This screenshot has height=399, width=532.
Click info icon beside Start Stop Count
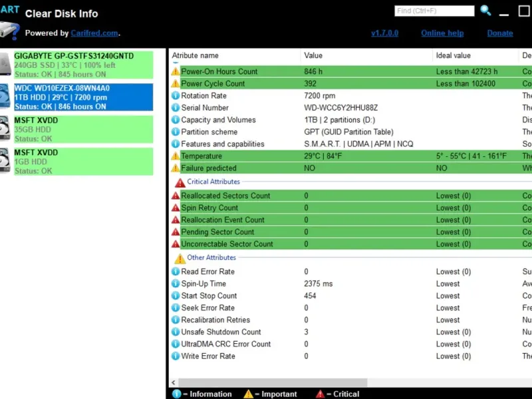point(176,295)
